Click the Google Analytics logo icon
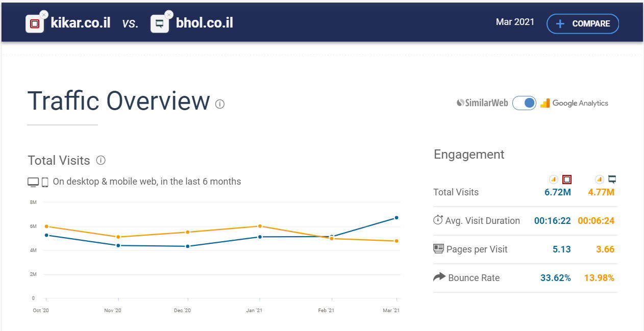 pos(545,103)
